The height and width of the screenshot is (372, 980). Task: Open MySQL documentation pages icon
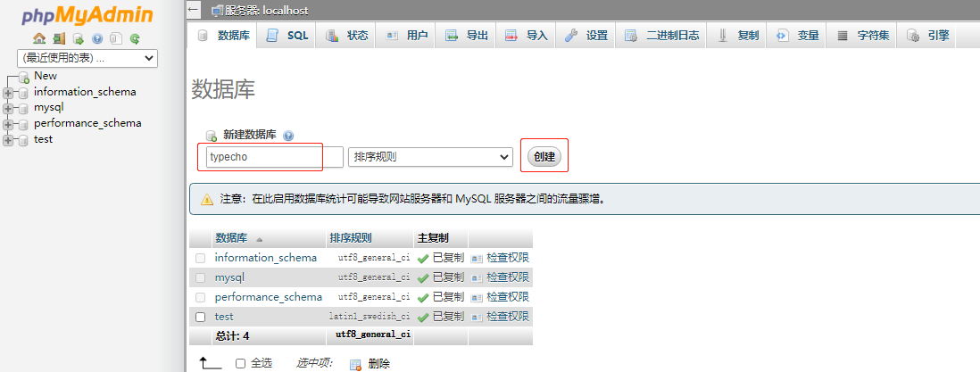click(x=116, y=38)
